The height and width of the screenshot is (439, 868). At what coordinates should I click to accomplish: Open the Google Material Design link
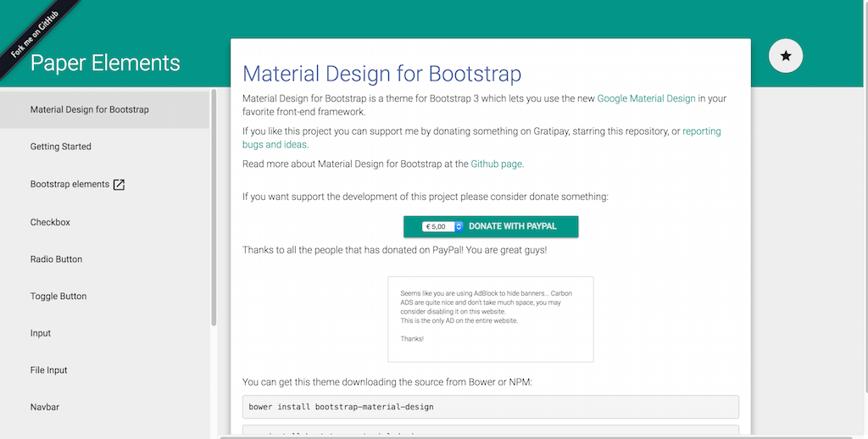[646, 98]
